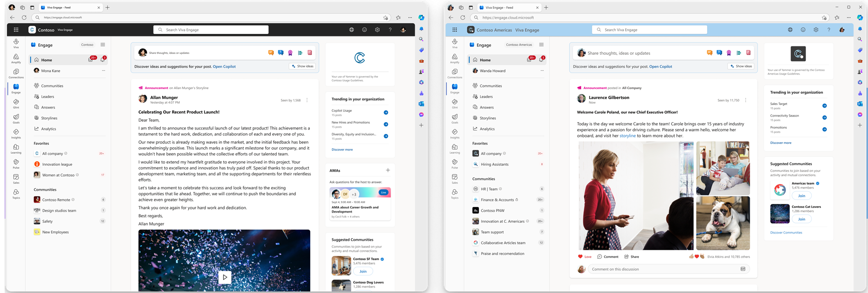Open inbox icon in right window Home row
Screen dimensions: 868x293
click(x=530, y=59)
